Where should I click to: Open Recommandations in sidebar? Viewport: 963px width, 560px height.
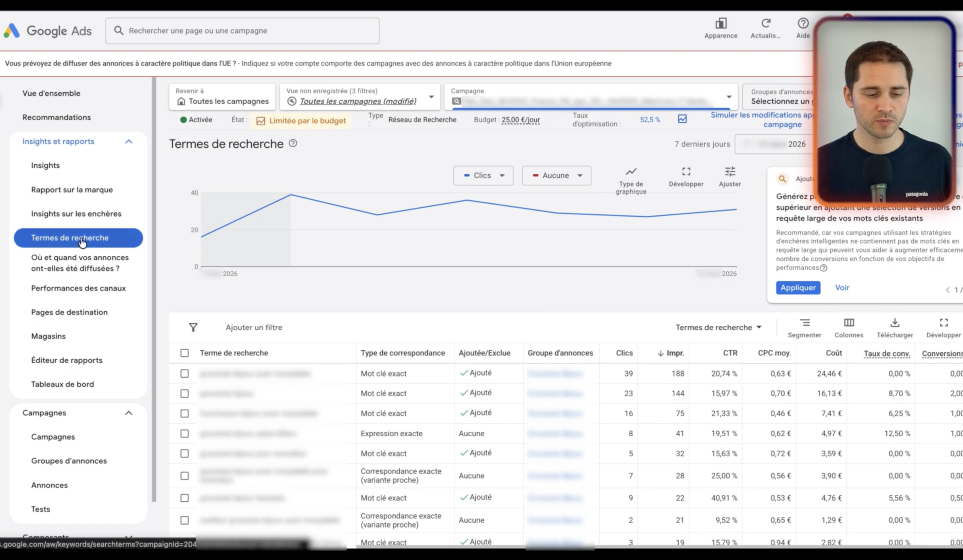click(x=56, y=117)
